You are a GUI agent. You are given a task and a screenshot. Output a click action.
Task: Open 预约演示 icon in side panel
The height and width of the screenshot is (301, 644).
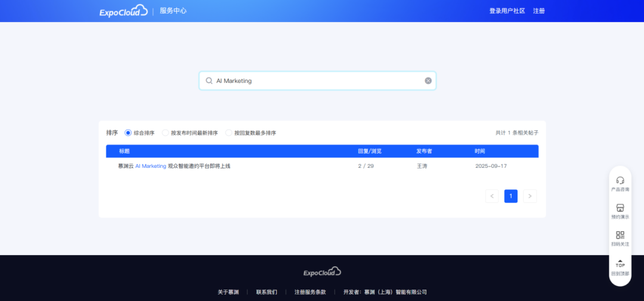620,208
